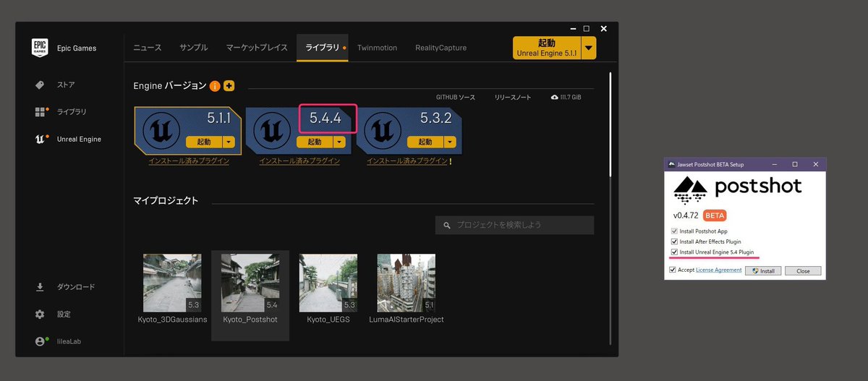This screenshot has width=868, height=381.
Task: Expand the 5.3.2 launch dropdown arrow
Action: coord(451,142)
